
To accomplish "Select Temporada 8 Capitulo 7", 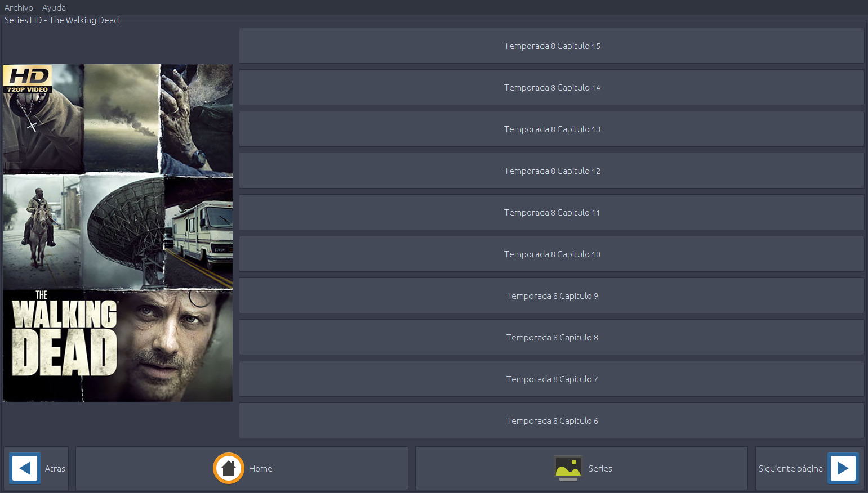I will pyautogui.click(x=551, y=379).
